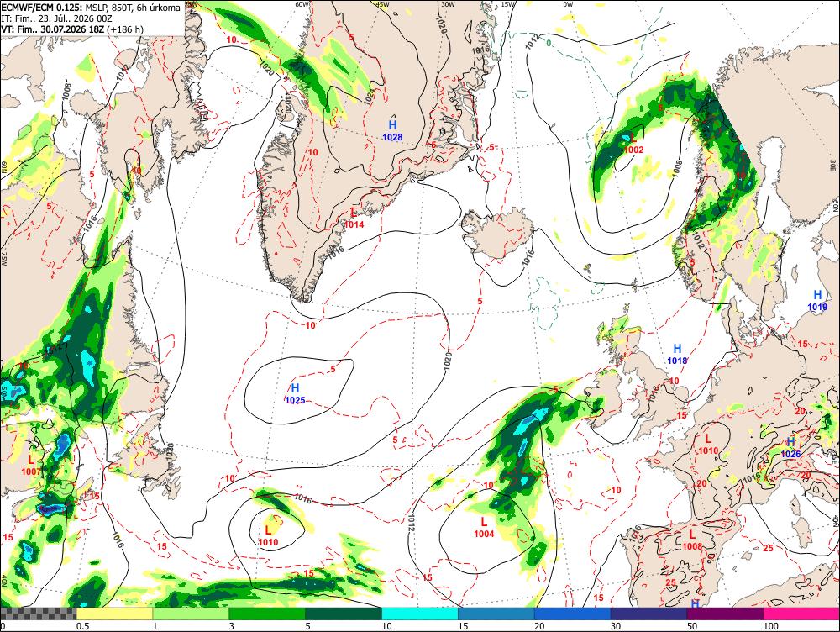Click the H 1026 high over the Alps
Image resolution: width=840 pixels, height=632 pixels.
(x=790, y=447)
